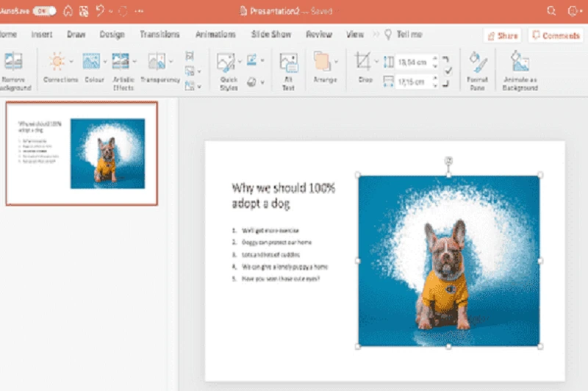Click list item 'Doggy can protect our home'
588x391 pixels.
point(276,243)
